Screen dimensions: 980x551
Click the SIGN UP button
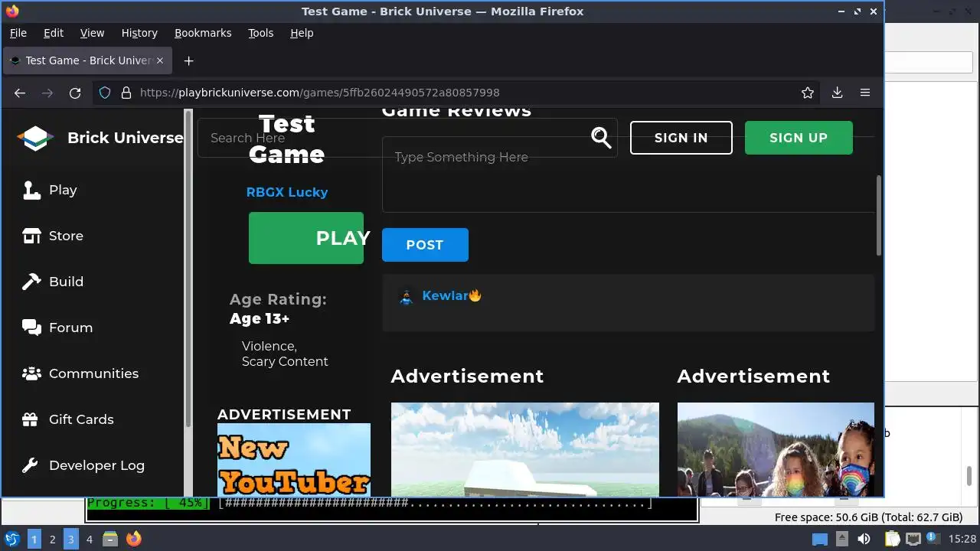coord(799,138)
